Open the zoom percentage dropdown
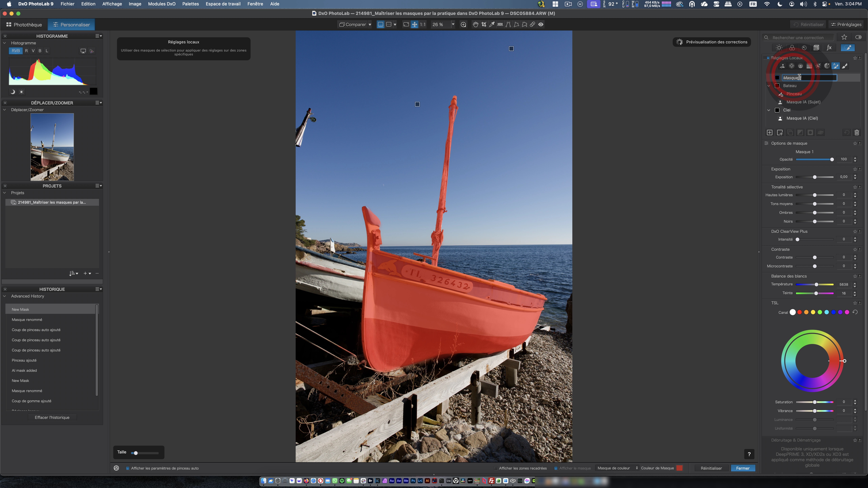Viewport: 868px width, 488px height. pyautogui.click(x=453, y=25)
